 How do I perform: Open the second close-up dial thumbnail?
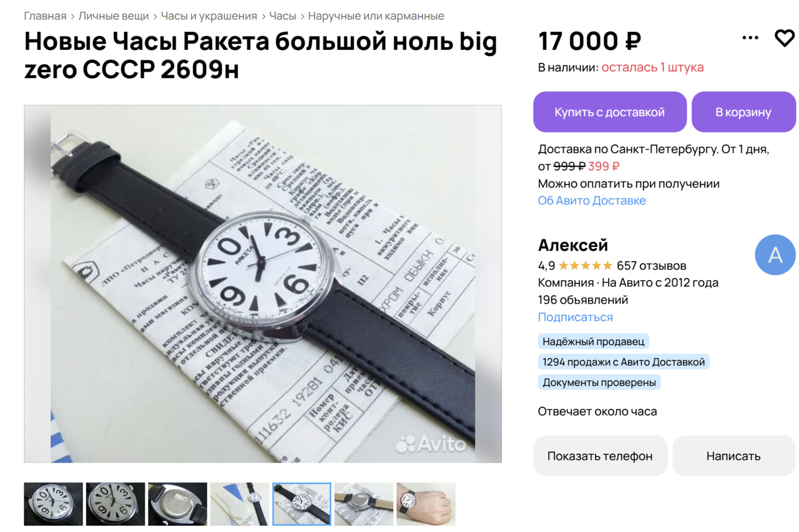115,504
